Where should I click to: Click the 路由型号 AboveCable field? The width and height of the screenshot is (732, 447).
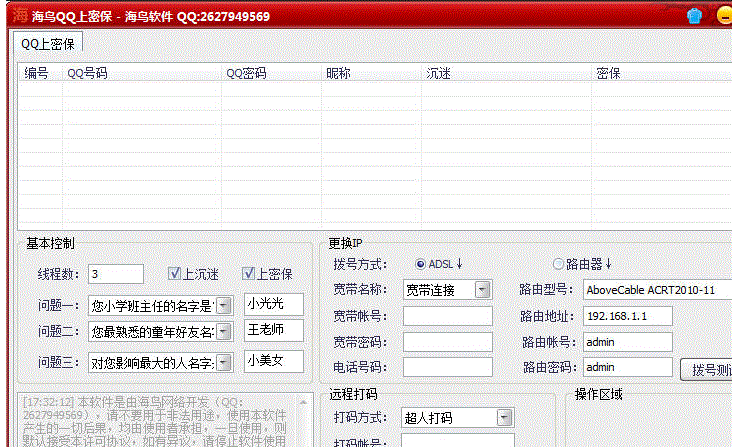tap(657, 290)
